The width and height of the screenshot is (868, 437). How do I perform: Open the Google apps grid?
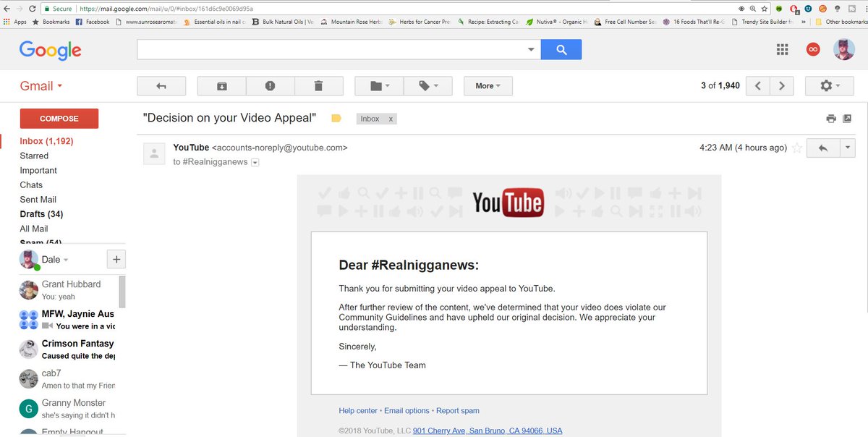782,49
